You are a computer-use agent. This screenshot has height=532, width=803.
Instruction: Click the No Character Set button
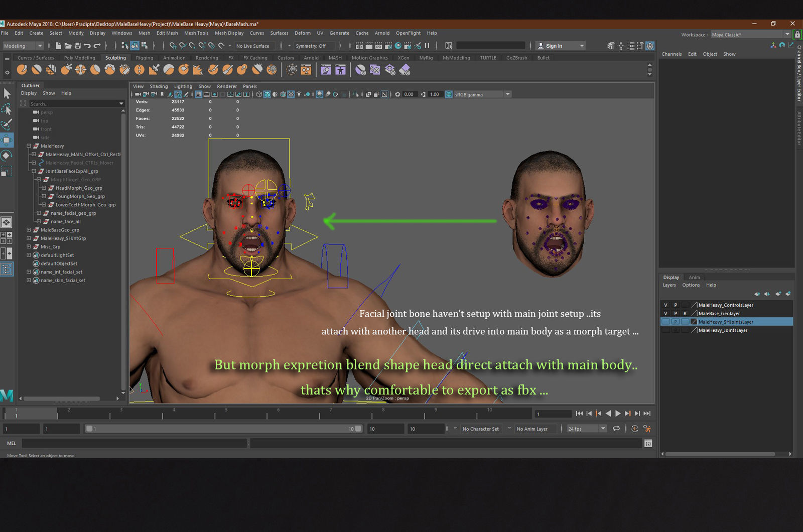(481, 429)
